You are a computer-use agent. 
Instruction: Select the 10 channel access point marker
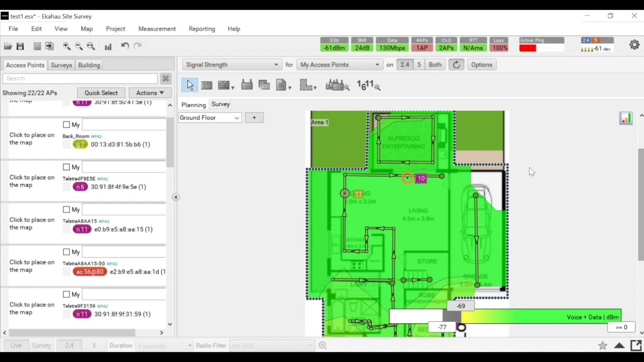421,178
